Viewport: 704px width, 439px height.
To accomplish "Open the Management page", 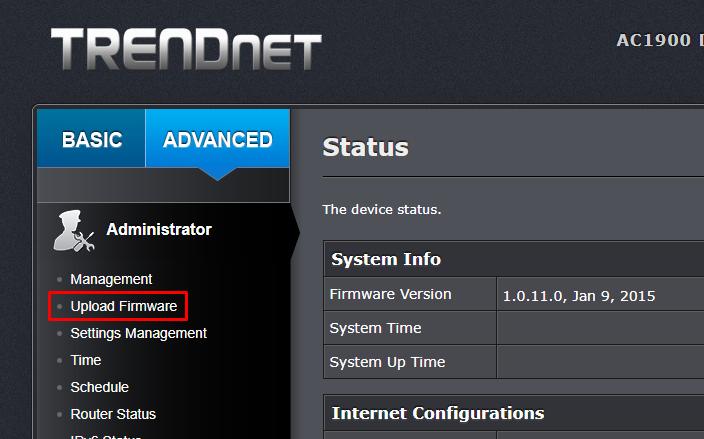I will pyautogui.click(x=111, y=279).
